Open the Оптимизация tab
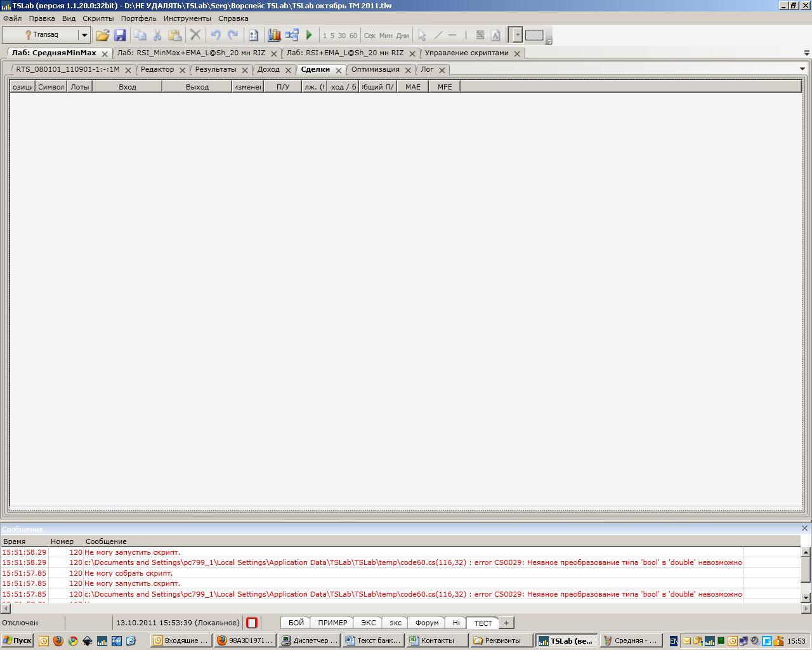The image size is (812, 650). pos(376,70)
